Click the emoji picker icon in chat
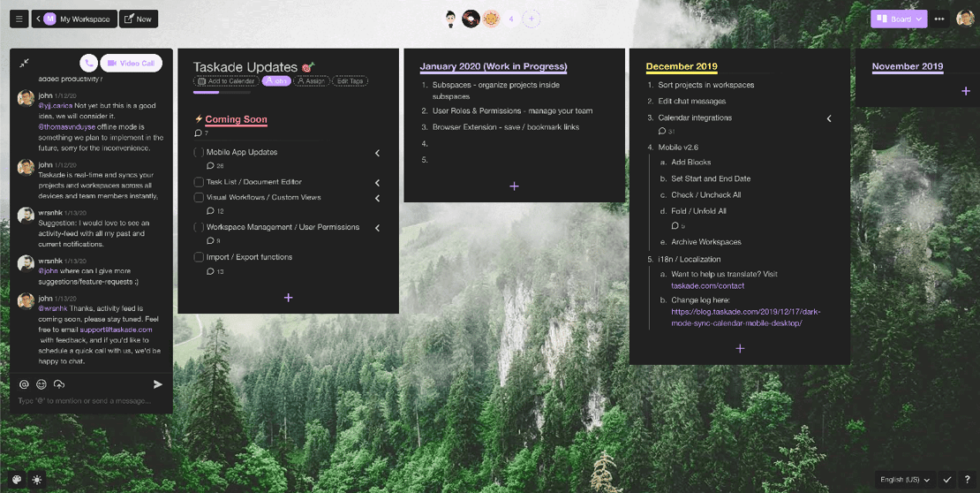The height and width of the screenshot is (493, 980). [41, 384]
